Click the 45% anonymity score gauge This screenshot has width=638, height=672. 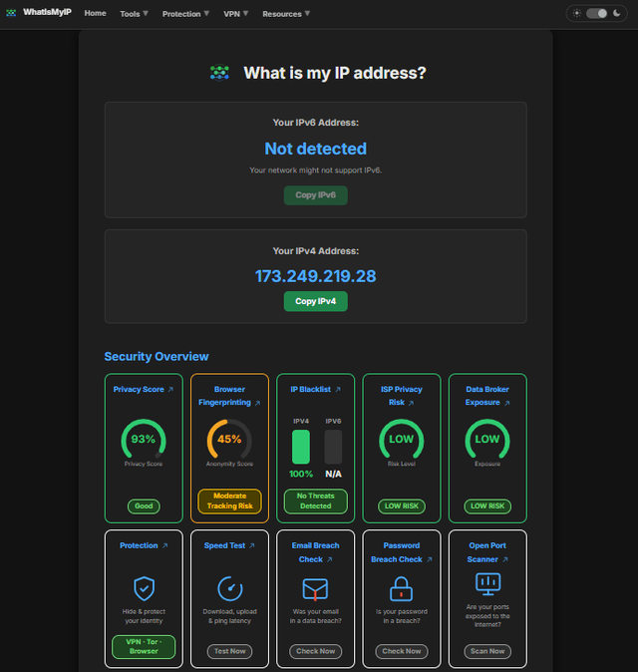229,439
